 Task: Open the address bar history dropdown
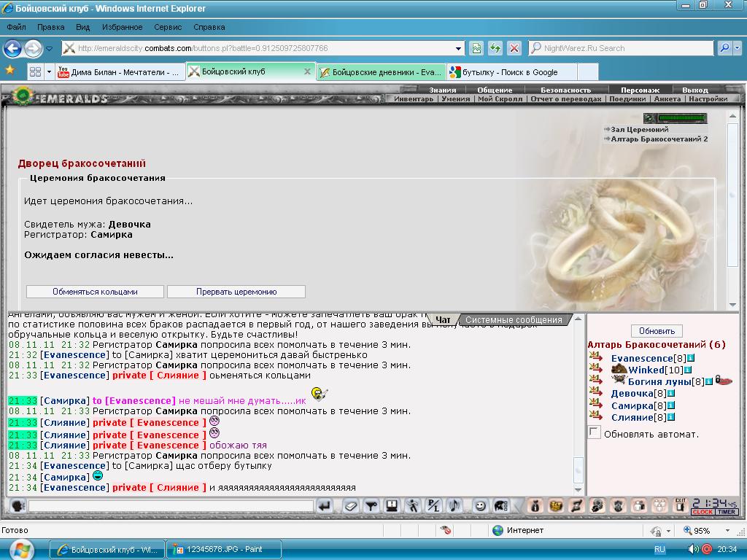[458, 48]
